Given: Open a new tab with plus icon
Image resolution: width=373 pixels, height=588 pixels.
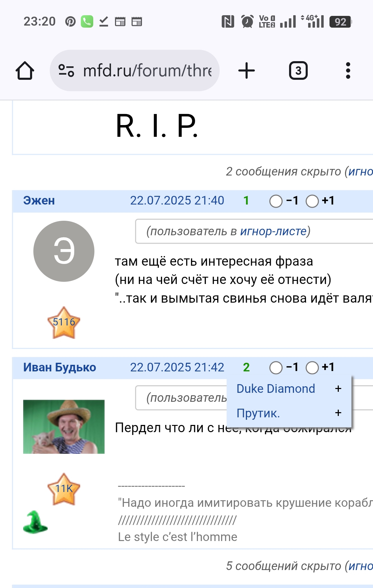Looking at the screenshot, I should pos(247,70).
